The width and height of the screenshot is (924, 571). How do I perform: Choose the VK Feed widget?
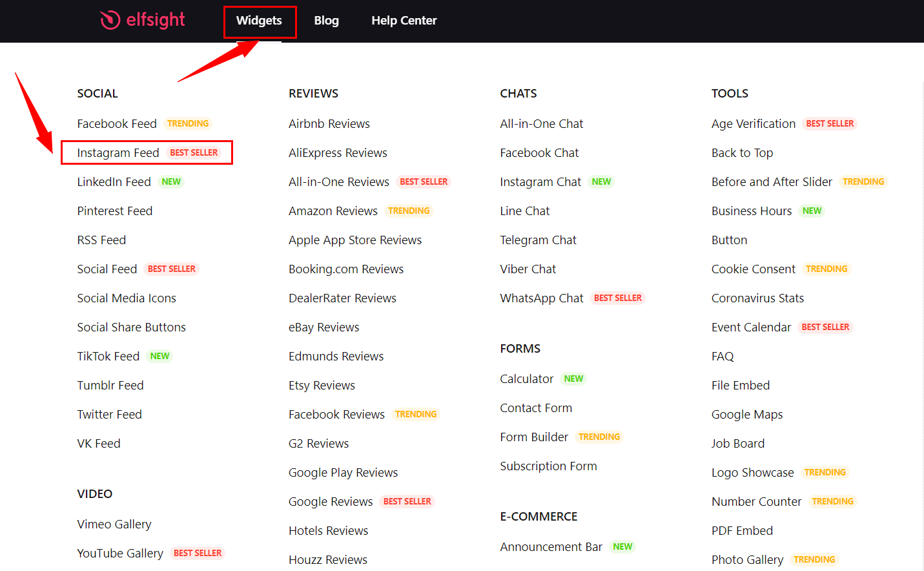tap(99, 443)
